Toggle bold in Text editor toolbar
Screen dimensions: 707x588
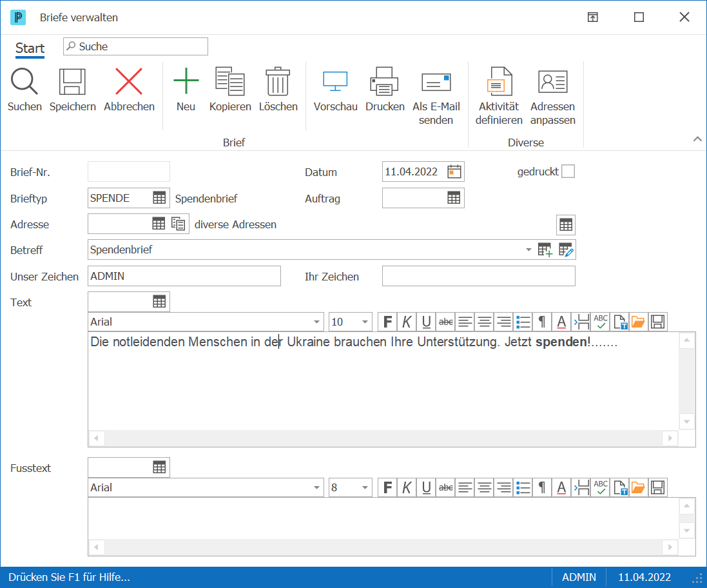coord(387,322)
